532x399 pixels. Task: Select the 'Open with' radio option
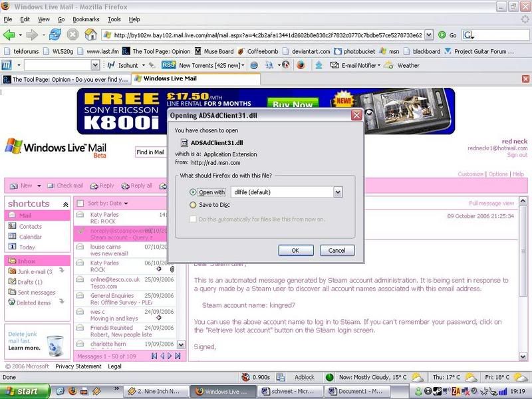(194, 192)
